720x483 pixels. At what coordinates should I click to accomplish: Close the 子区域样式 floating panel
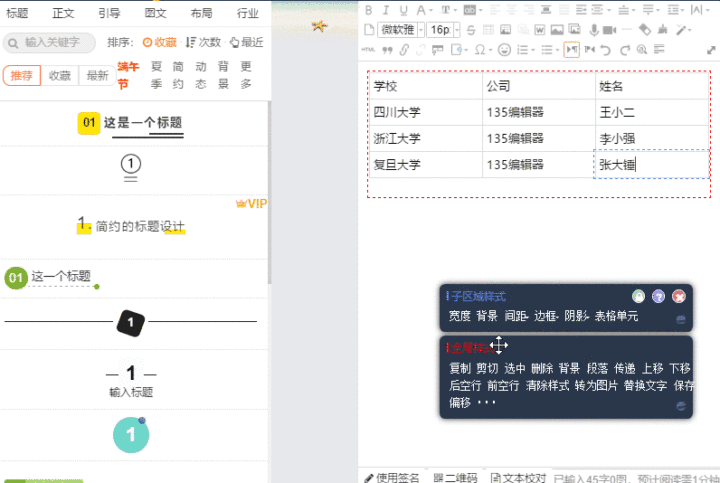click(679, 296)
